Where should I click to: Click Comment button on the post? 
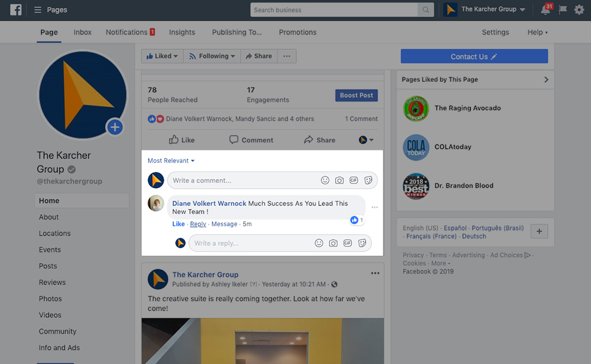click(251, 140)
